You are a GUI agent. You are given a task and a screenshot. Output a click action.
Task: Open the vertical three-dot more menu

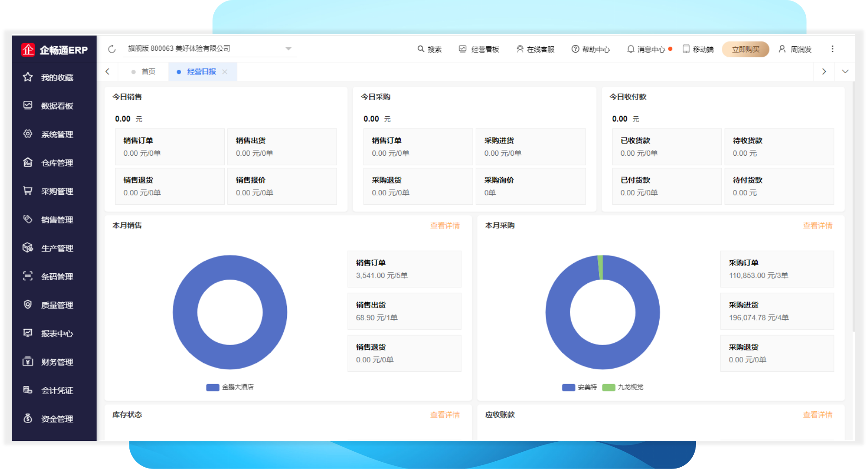click(832, 49)
